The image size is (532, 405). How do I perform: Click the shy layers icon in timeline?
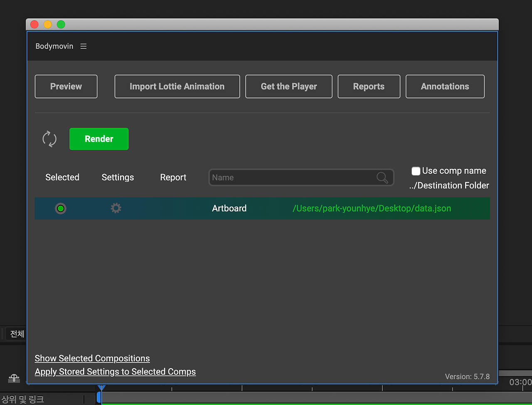(14, 378)
